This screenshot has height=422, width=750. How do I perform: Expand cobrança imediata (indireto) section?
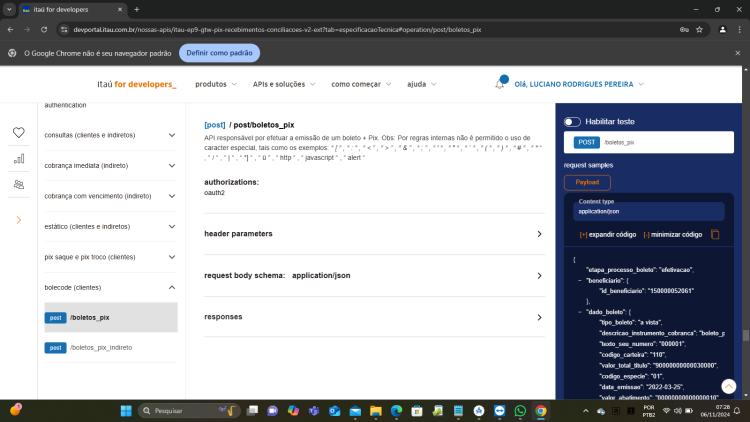pos(110,166)
